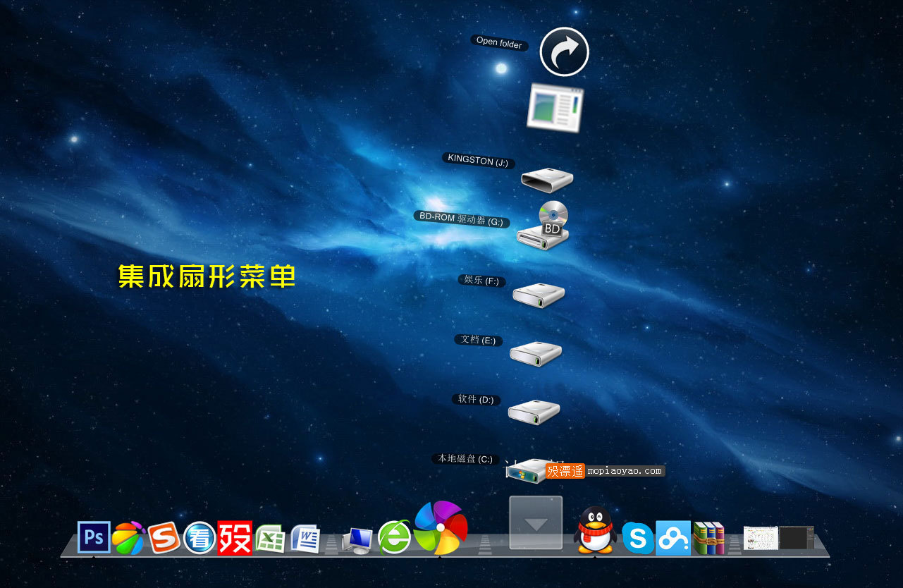Open the colorful pinwheel dock icon

click(441, 527)
